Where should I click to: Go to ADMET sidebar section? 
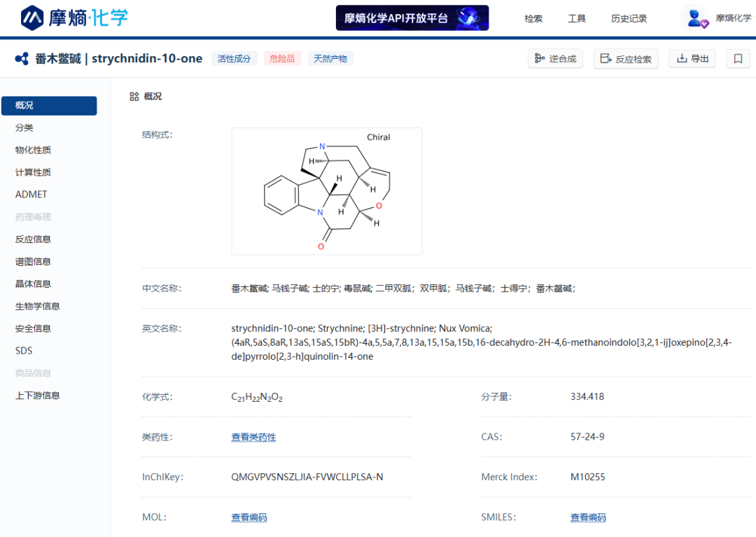[x=31, y=195]
